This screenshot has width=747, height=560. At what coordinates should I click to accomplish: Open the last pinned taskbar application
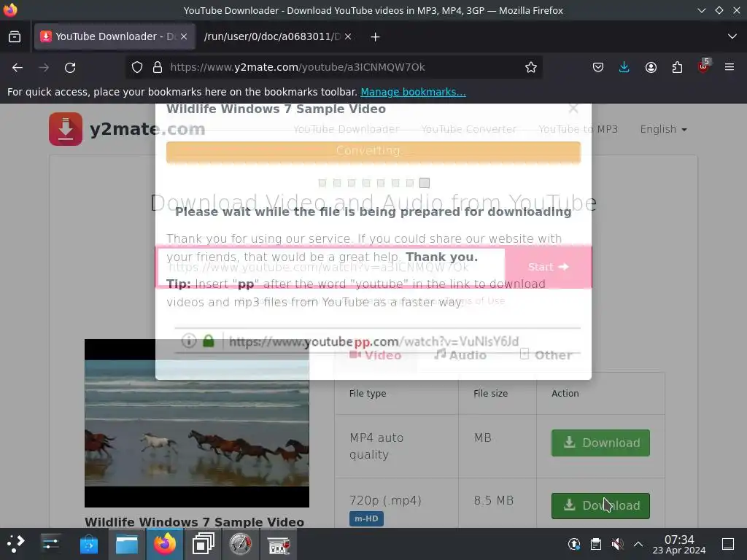pyautogui.click(x=278, y=545)
